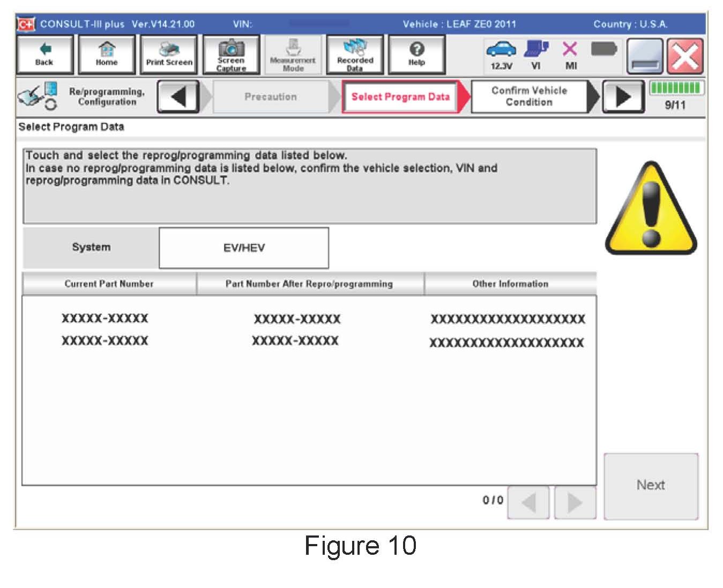Advance to next step with right arrow
The width and height of the screenshot is (723, 588).
623,97
